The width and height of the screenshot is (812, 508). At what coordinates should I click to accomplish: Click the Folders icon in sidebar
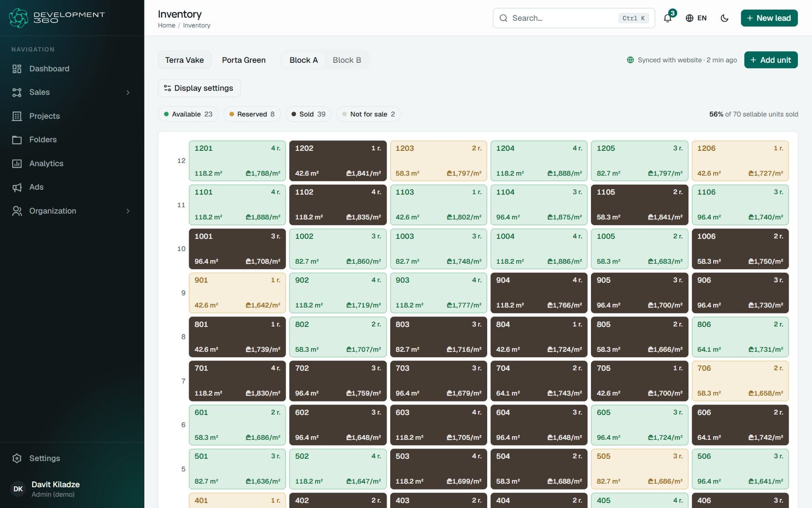(17, 140)
